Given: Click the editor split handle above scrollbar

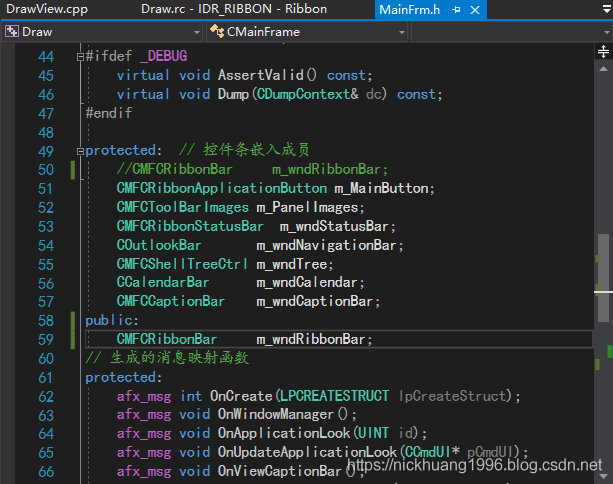Looking at the screenshot, I should pyautogui.click(x=605, y=53).
